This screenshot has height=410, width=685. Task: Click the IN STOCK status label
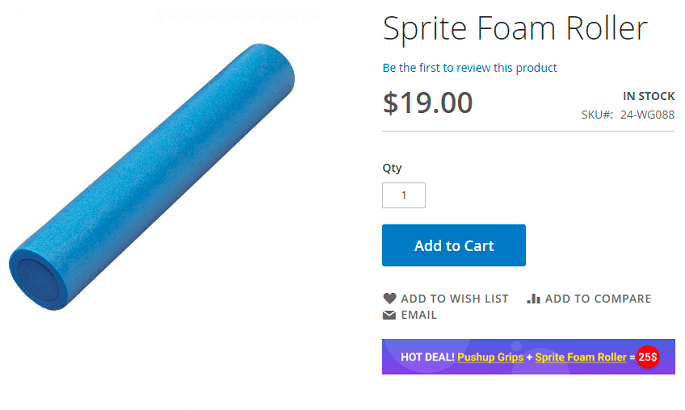649,96
